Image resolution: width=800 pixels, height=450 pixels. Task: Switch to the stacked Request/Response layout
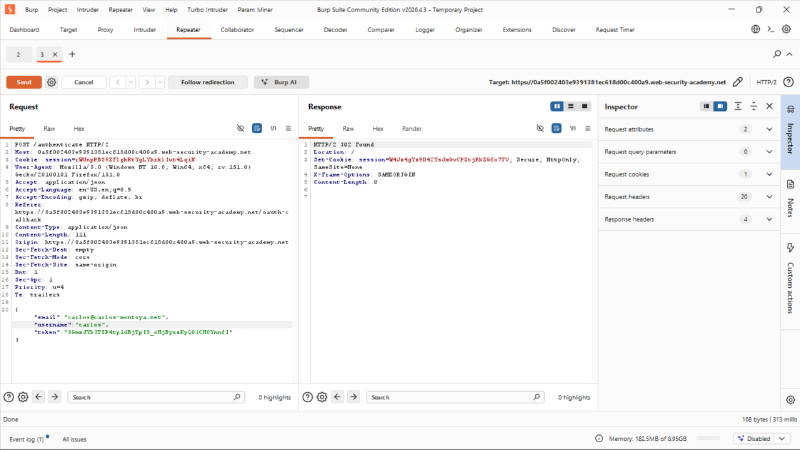point(571,106)
